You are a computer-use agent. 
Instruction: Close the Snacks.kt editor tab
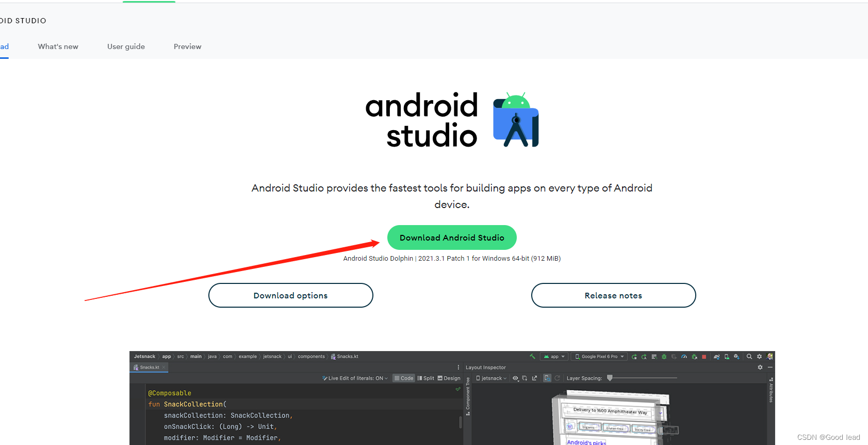(164, 368)
